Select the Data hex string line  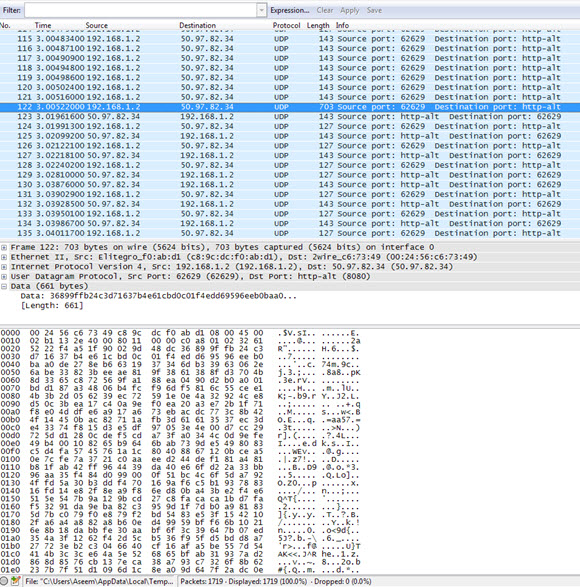click(158, 296)
